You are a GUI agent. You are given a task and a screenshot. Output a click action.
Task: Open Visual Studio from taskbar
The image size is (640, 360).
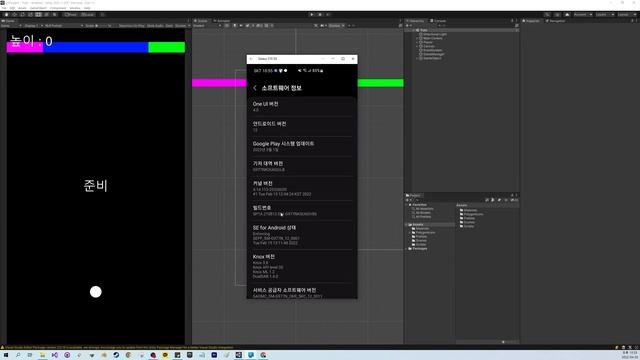click(x=55, y=355)
